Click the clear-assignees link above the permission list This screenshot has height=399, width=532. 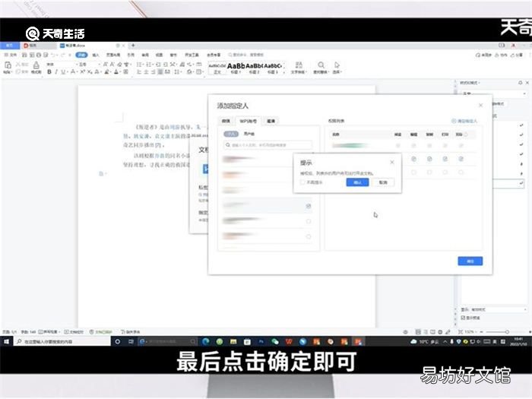click(x=464, y=121)
